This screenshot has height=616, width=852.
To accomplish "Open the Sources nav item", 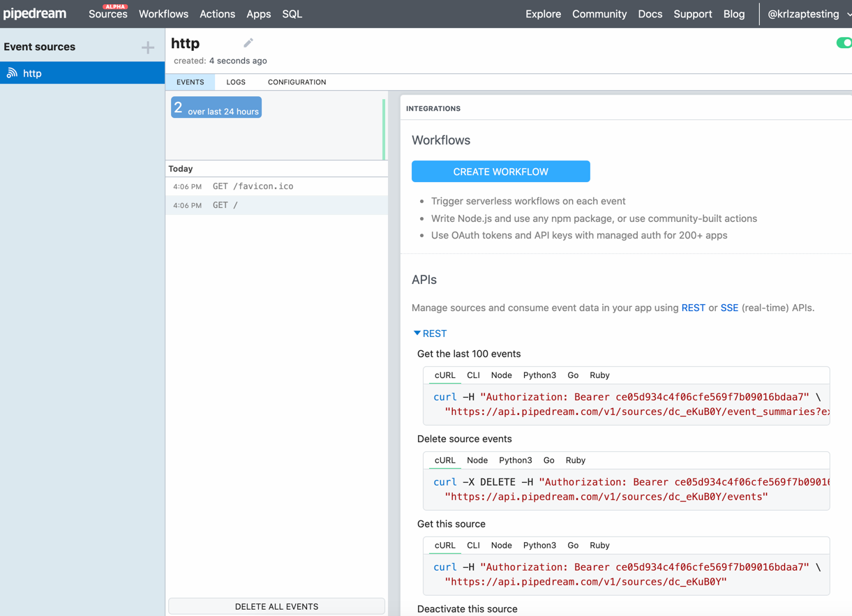I will coord(108,14).
